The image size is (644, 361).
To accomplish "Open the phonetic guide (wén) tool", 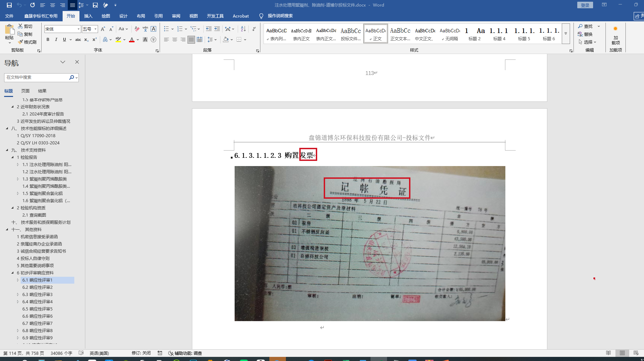I will click(145, 29).
